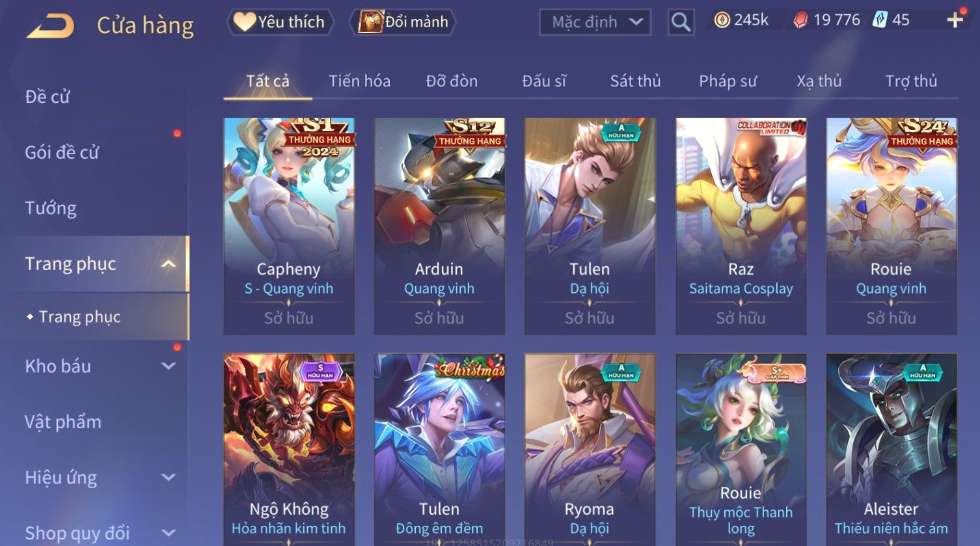Screen dimensions: 980x546
Task: Open Tướng in the sidebar
Action: point(51,208)
